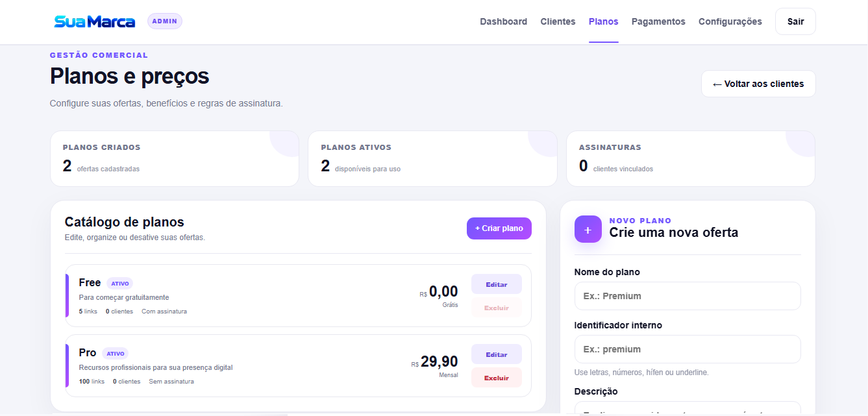Select the Free plan title

[x=90, y=282]
